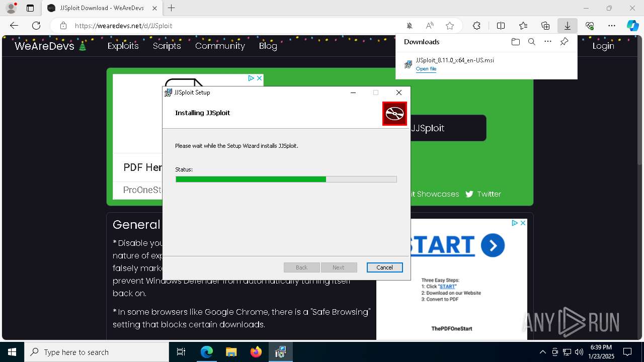
Task: Click the browser Back arrow
Action: (x=14, y=26)
